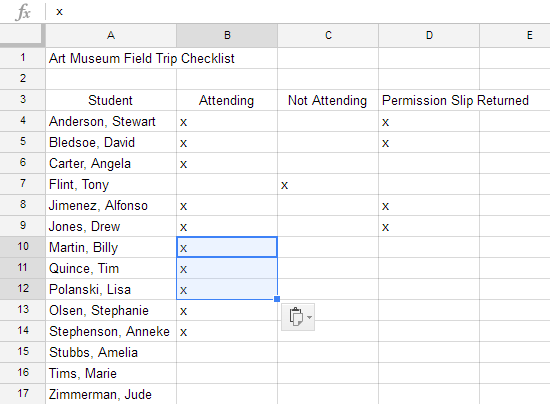This screenshot has height=404, width=550.
Task: Click the fx formula icon
Action: click(24, 12)
